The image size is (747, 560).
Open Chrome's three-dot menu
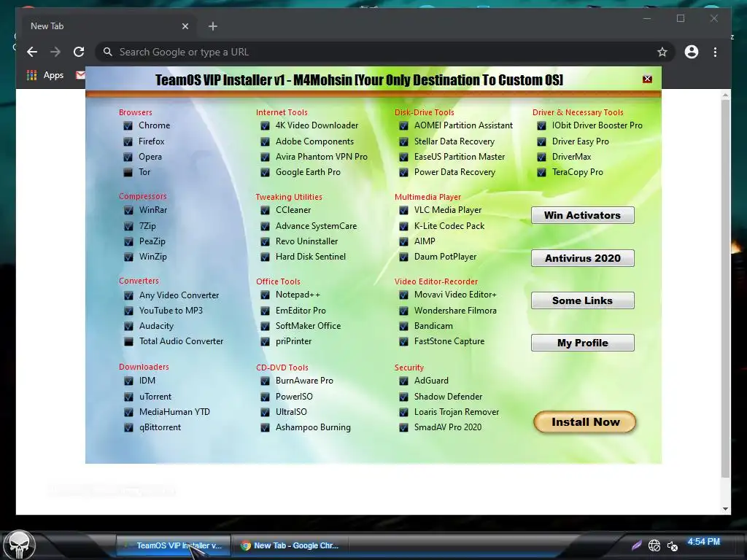tap(715, 52)
